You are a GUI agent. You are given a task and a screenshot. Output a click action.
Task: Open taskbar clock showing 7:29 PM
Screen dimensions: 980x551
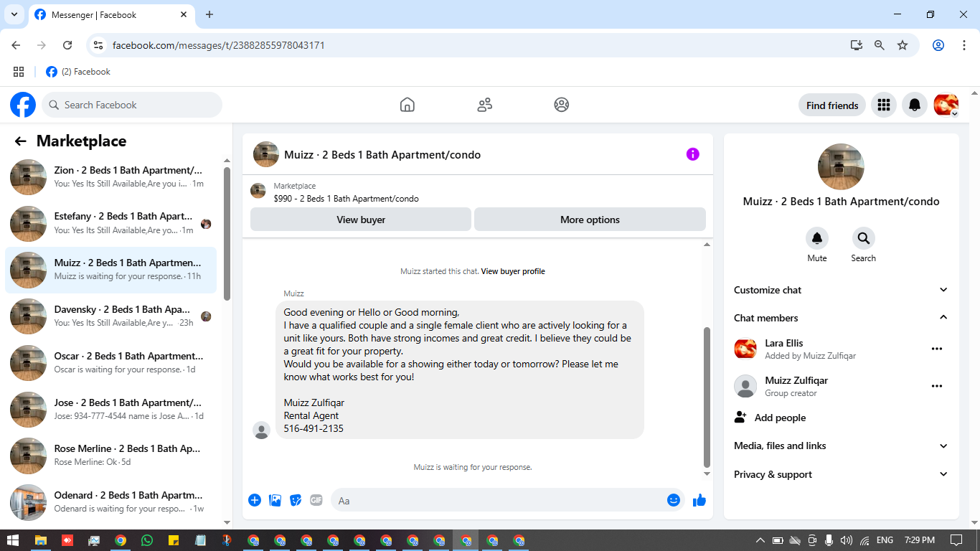click(920, 540)
